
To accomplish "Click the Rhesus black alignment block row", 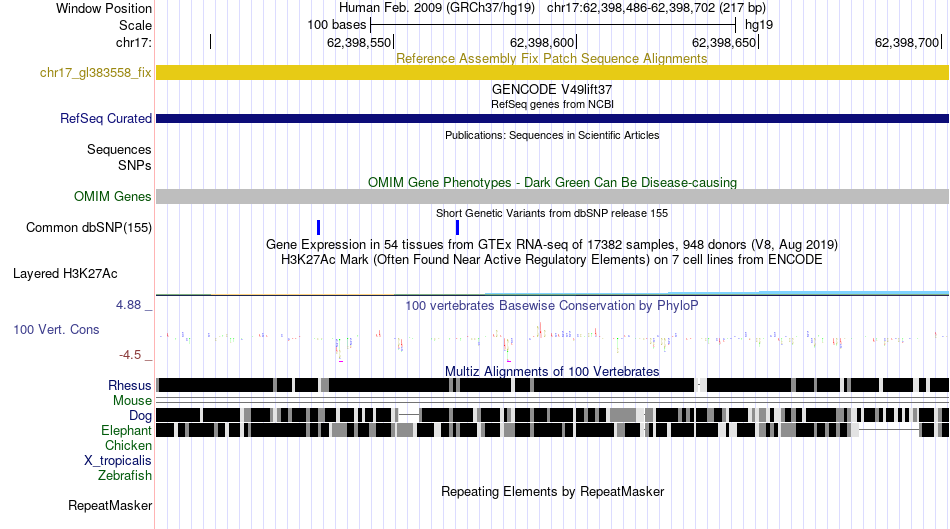I will pyautogui.click(x=552, y=385).
